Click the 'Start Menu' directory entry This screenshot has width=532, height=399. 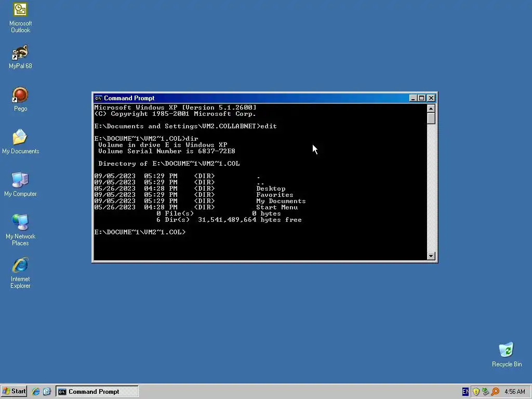(277, 207)
